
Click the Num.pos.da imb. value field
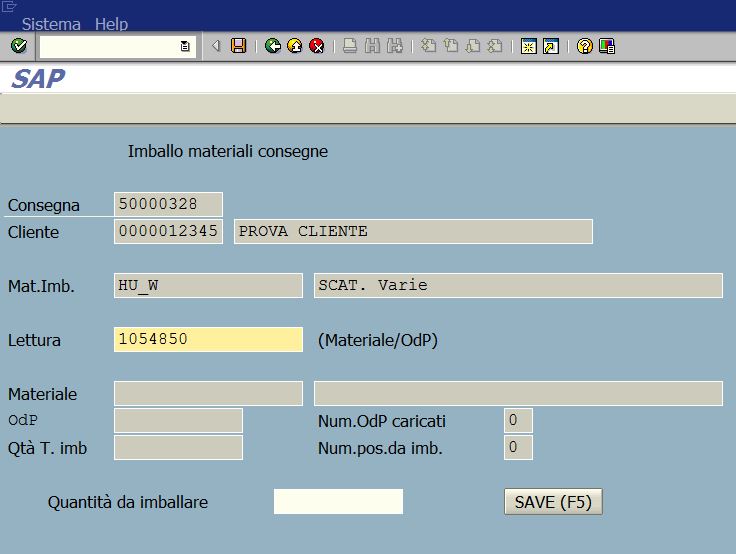[x=518, y=447]
